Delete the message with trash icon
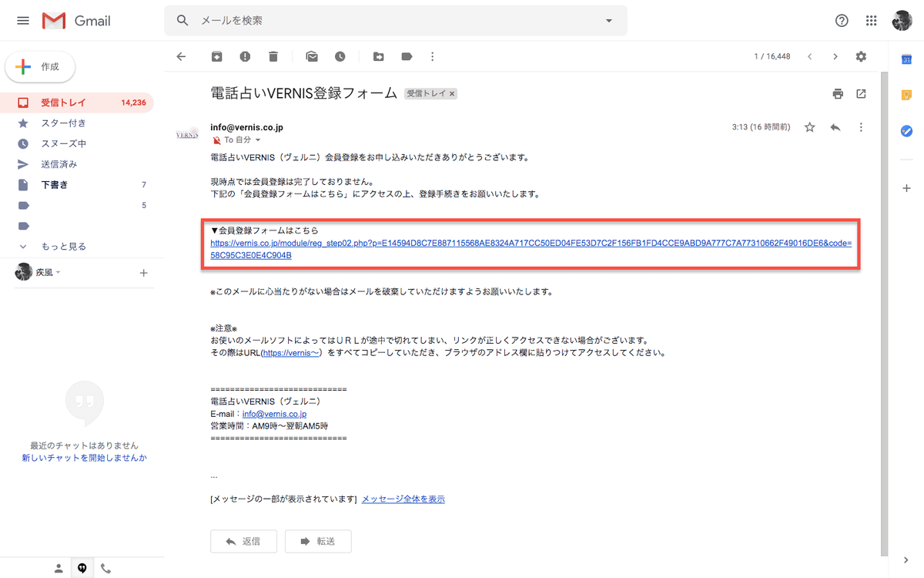 [x=273, y=56]
